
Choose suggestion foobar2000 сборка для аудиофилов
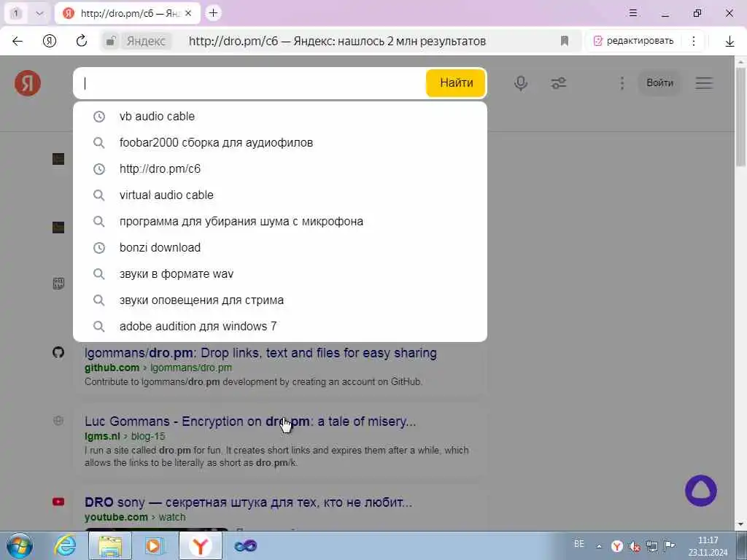(280, 142)
